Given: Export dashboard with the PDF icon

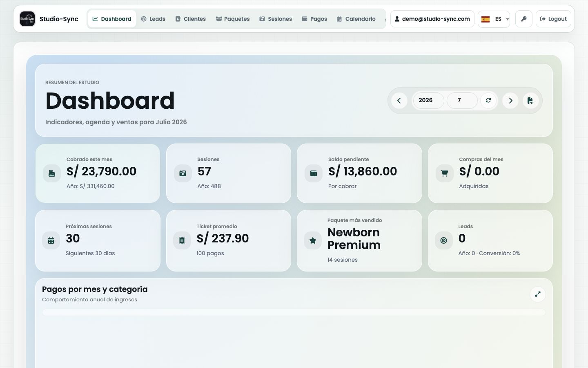Looking at the screenshot, I should (530, 101).
